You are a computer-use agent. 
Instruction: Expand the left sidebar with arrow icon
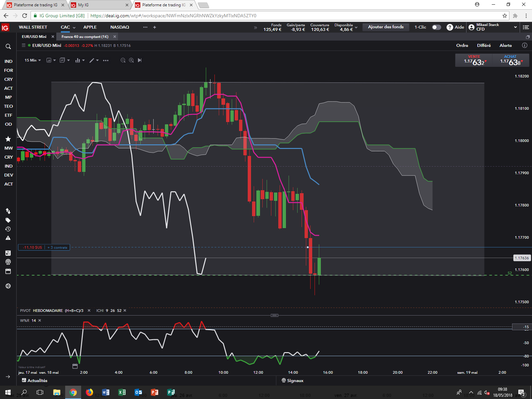point(8,377)
